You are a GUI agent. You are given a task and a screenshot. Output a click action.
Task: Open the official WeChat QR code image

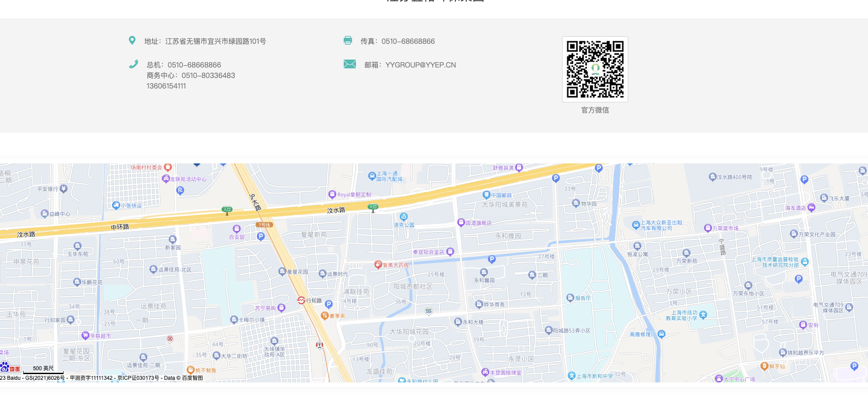tap(595, 69)
